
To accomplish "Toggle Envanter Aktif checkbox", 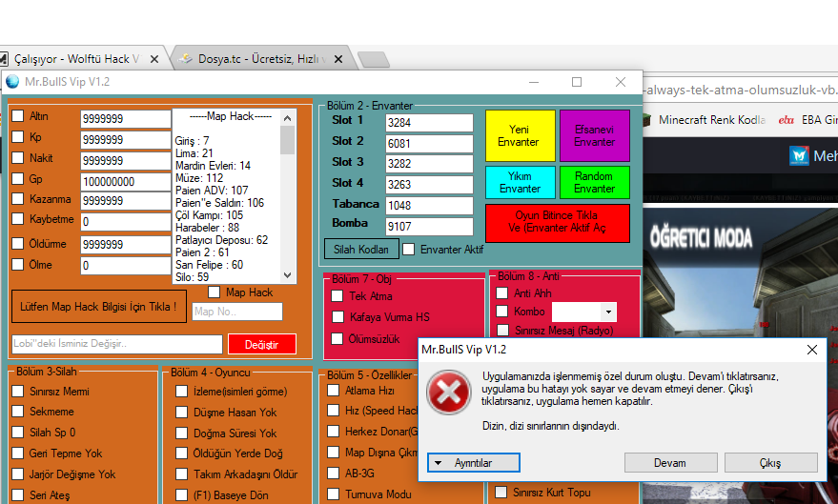I will (x=408, y=250).
